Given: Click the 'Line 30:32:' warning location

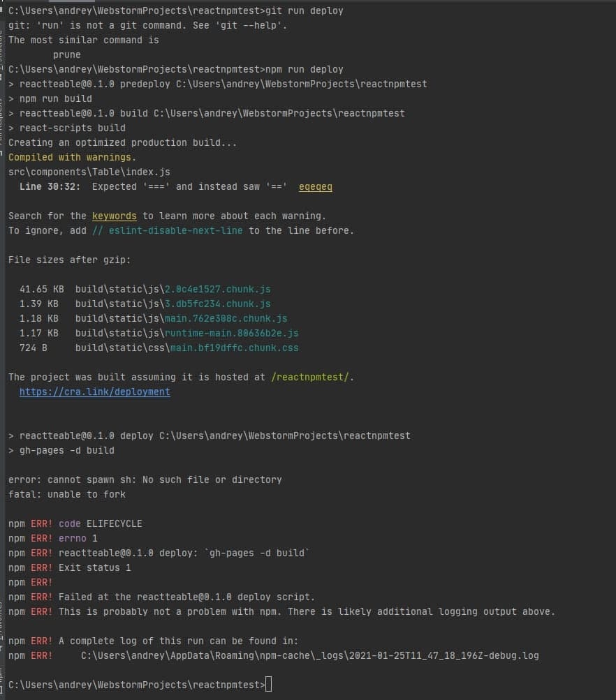Looking at the screenshot, I should click(x=50, y=186).
